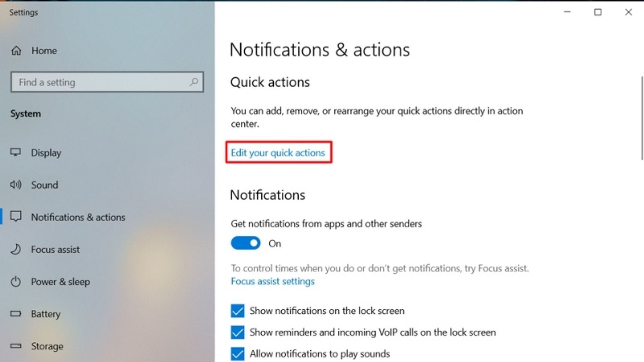Uncheck Show notifications on the lock screen
Screen dimensions: 644x362
click(x=237, y=311)
